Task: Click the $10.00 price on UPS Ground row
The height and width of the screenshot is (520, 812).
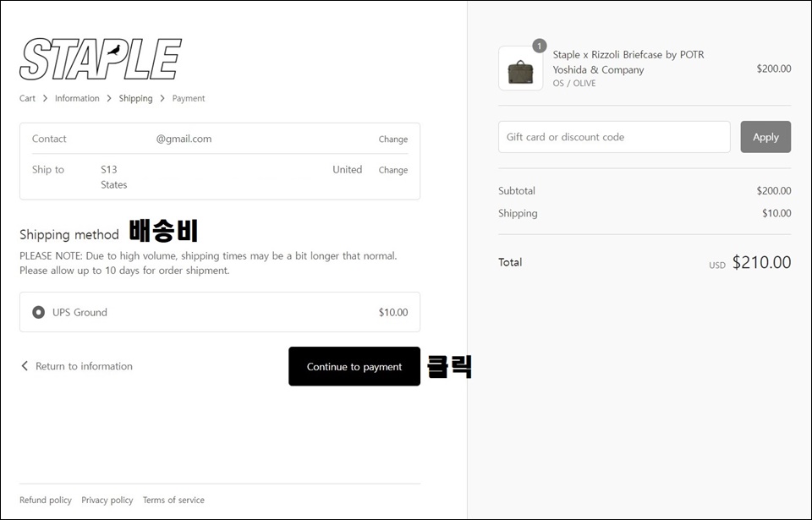Action: point(393,312)
